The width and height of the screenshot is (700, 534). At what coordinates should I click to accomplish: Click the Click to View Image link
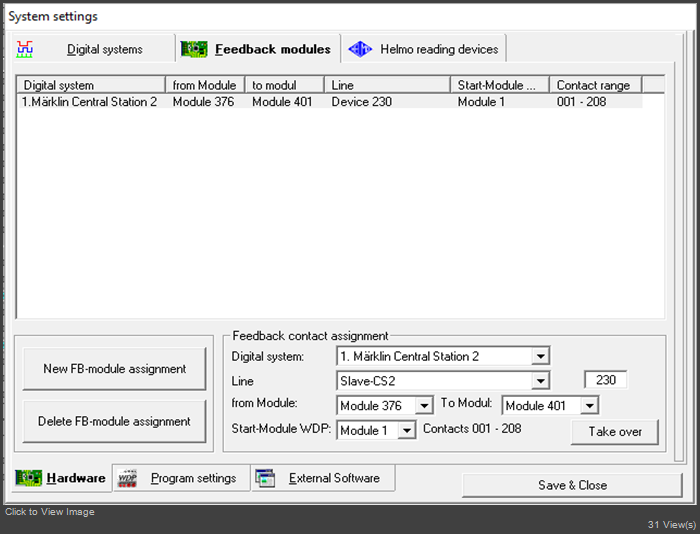(x=50, y=512)
